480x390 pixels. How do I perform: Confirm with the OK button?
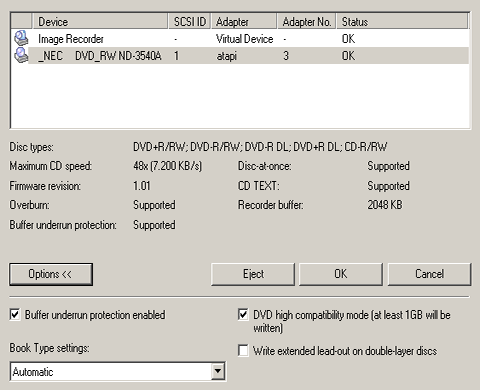(x=341, y=274)
